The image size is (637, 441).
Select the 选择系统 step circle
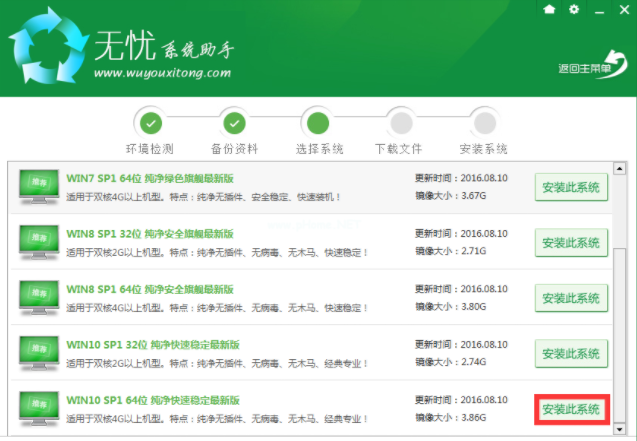[x=318, y=123]
